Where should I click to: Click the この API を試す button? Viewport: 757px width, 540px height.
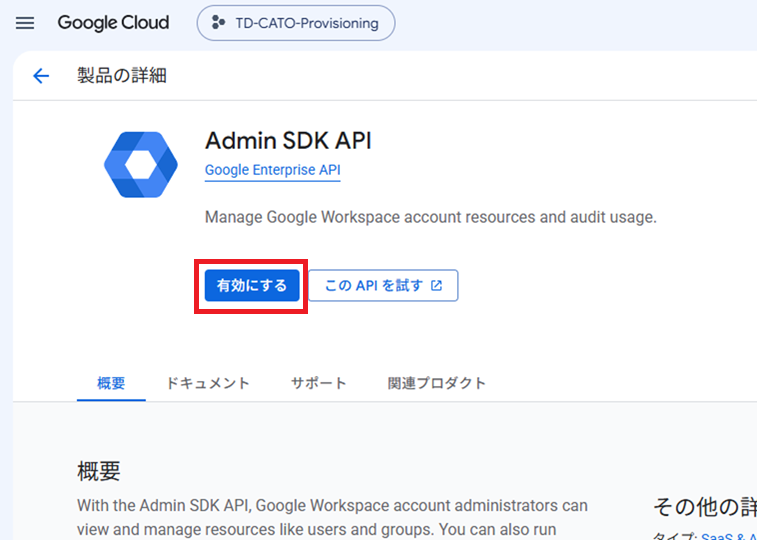(383, 286)
